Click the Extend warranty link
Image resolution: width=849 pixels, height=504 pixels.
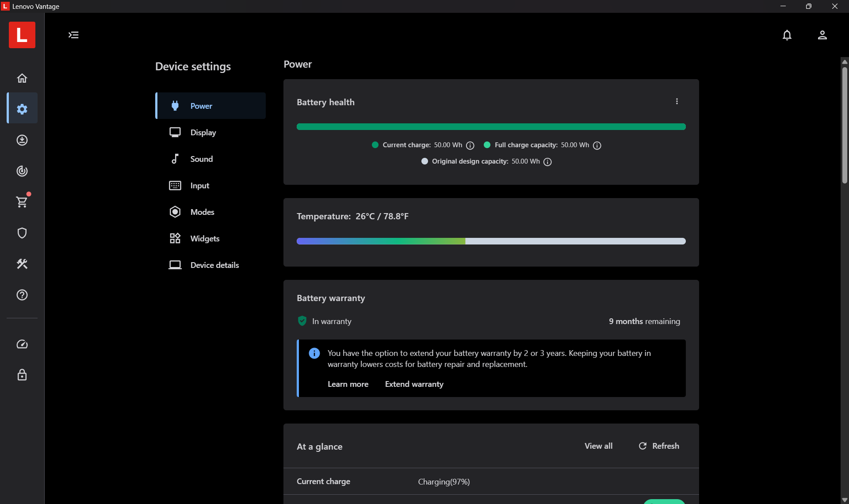click(414, 384)
